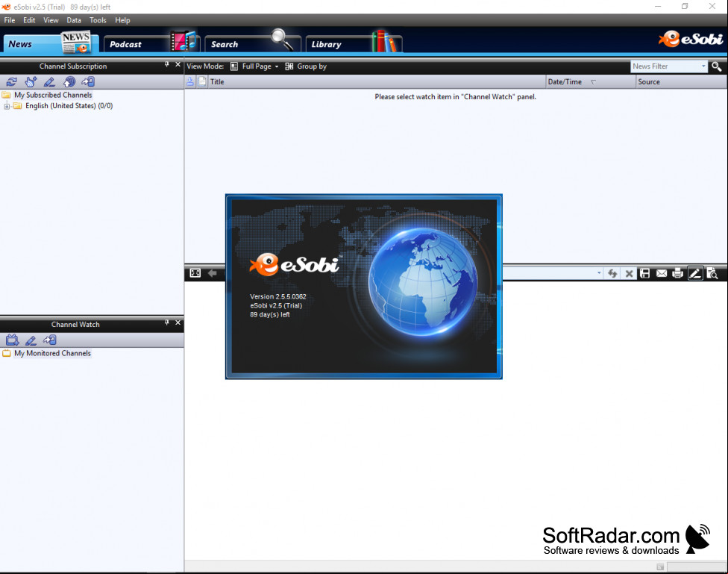728x574 pixels.
Task: Click the save floppy disk icon
Action: 645,273
